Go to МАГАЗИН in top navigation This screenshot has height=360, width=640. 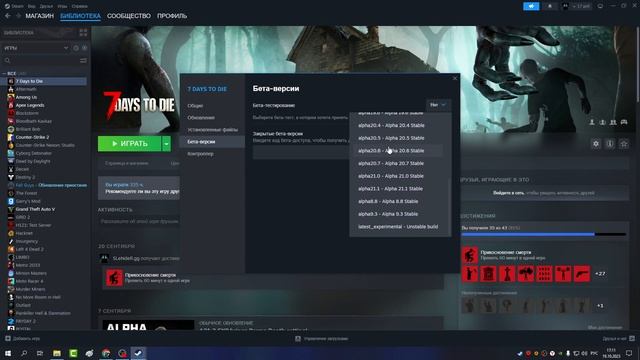40,16
